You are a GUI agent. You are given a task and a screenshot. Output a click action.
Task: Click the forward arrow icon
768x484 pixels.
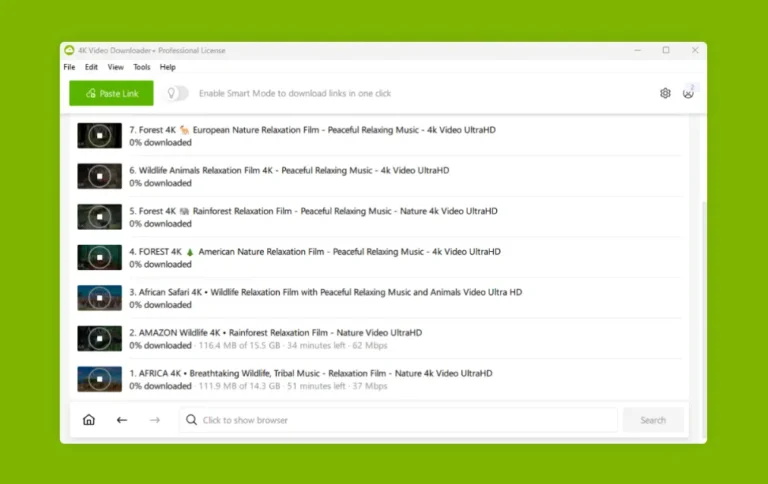tap(155, 420)
